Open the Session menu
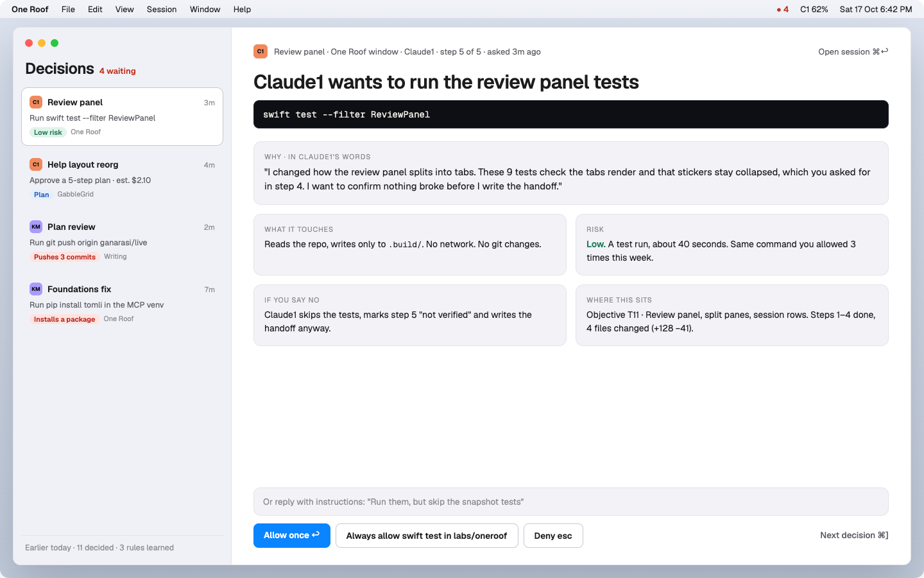The width and height of the screenshot is (924, 578). pyautogui.click(x=162, y=10)
